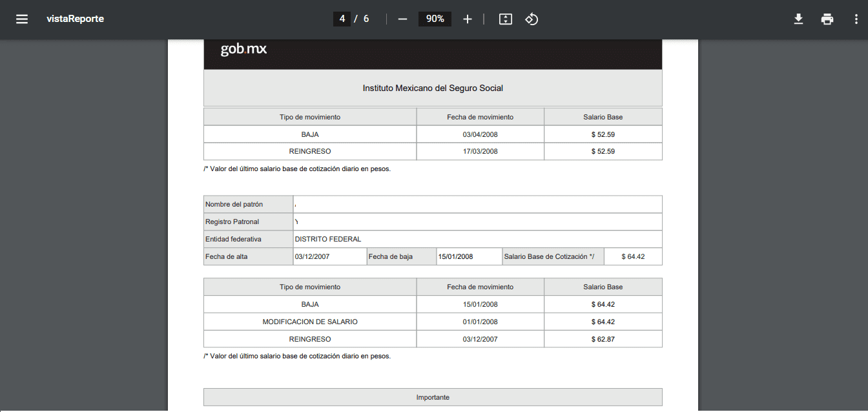Image resolution: width=868 pixels, height=412 pixels.
Task: Click the 'Importante' section header
Action: click(433, 397)
